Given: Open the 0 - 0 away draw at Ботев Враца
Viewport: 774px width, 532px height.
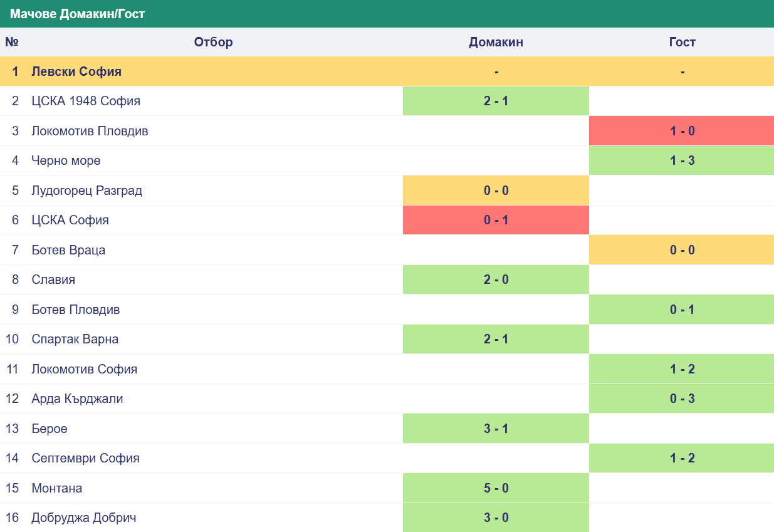Looking at the screenshot, I should point(682,250).
